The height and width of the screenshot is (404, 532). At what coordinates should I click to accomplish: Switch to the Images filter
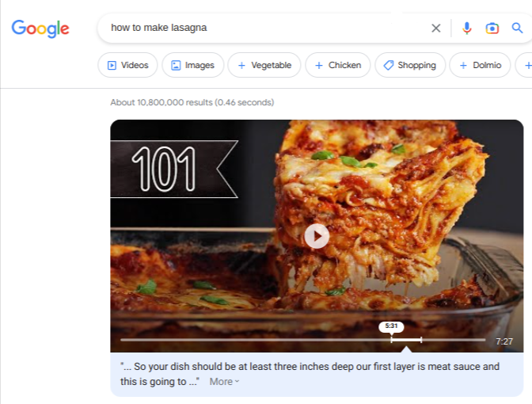(x=192, y=65)
